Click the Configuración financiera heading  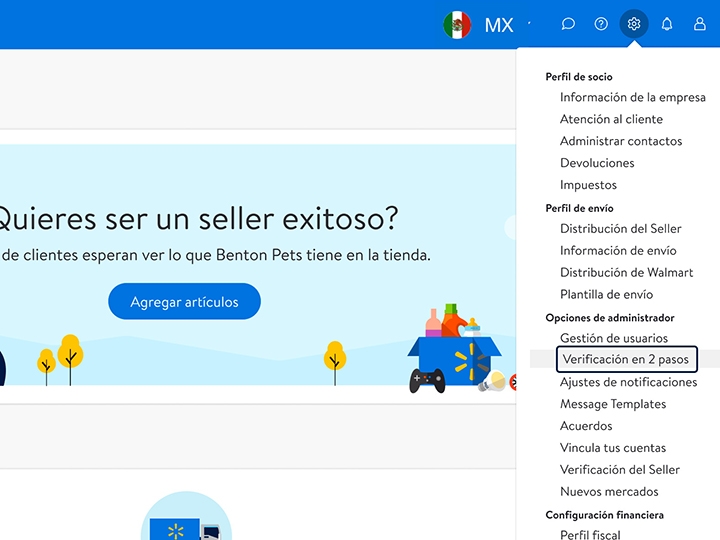click(x=604, y=515)
